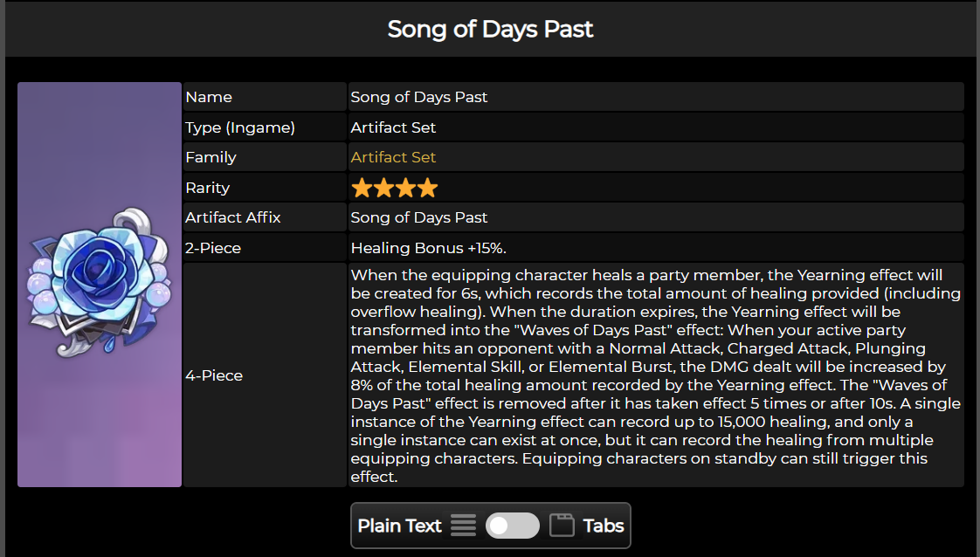The image size is (980, 557).
Task: Click the fourth rarity star
Action: [x=427, y=188]
